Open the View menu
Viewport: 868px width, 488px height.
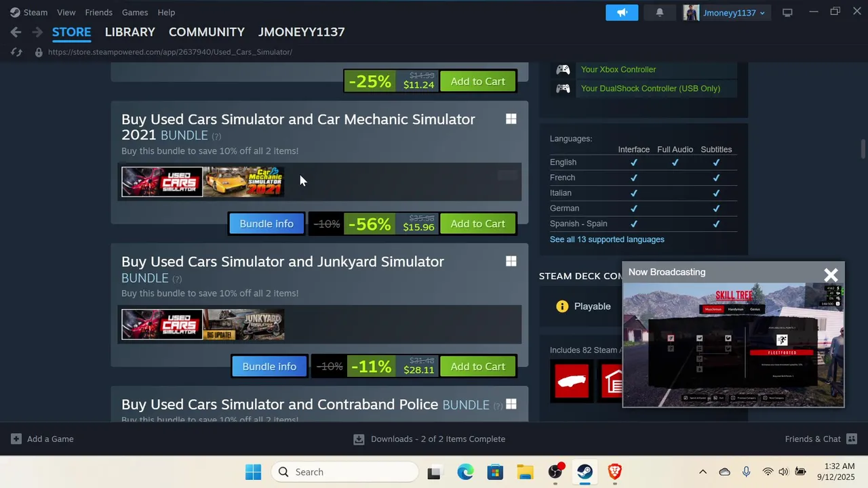click(66, 12)
